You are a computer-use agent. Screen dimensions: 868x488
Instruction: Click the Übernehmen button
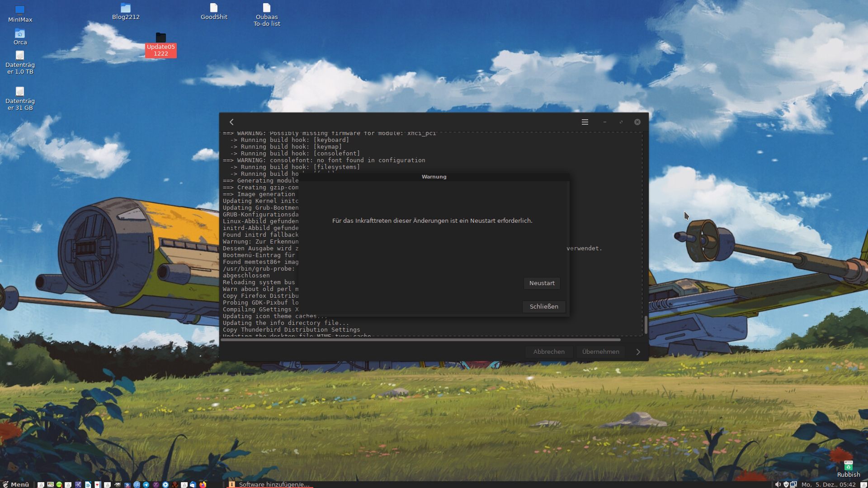click(x=600, y=352)
